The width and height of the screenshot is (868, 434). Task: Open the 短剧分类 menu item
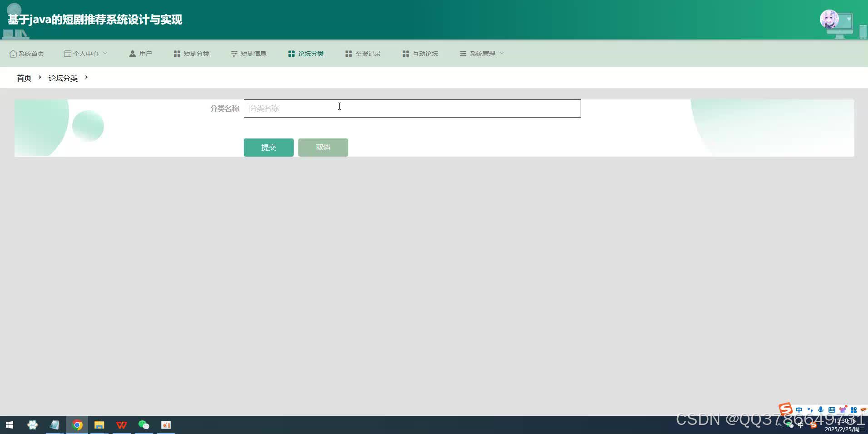(191, 54)
